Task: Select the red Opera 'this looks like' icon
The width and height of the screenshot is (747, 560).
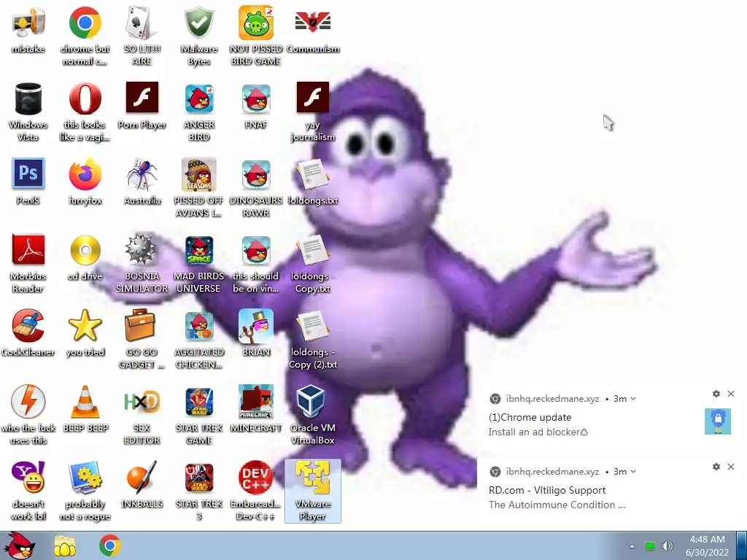Action: click(85, 112)
